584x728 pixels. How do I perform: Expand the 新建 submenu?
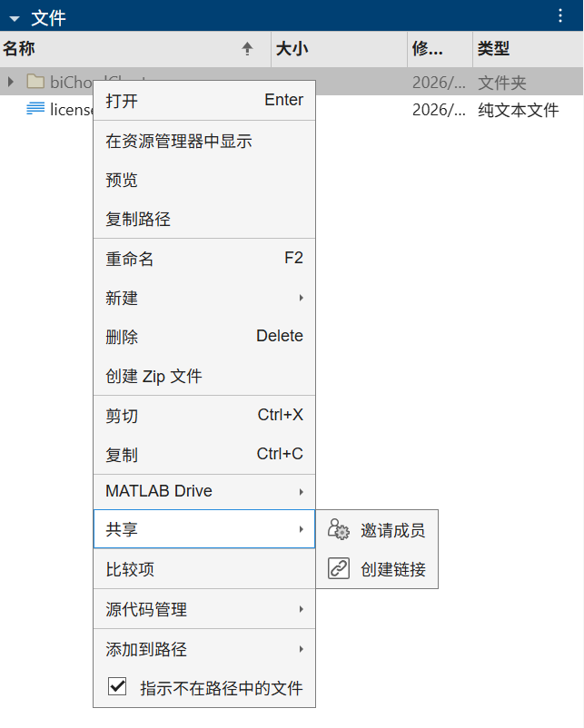tap(204, 298)
